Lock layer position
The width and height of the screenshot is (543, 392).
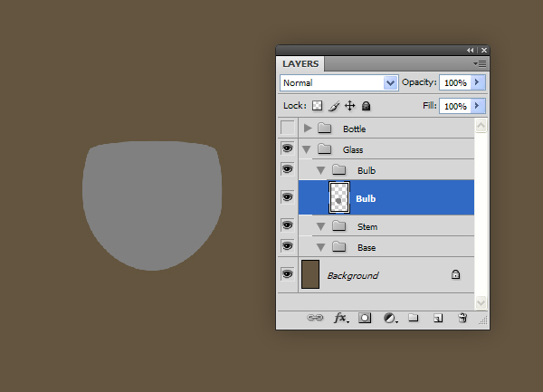click(349, 106)
